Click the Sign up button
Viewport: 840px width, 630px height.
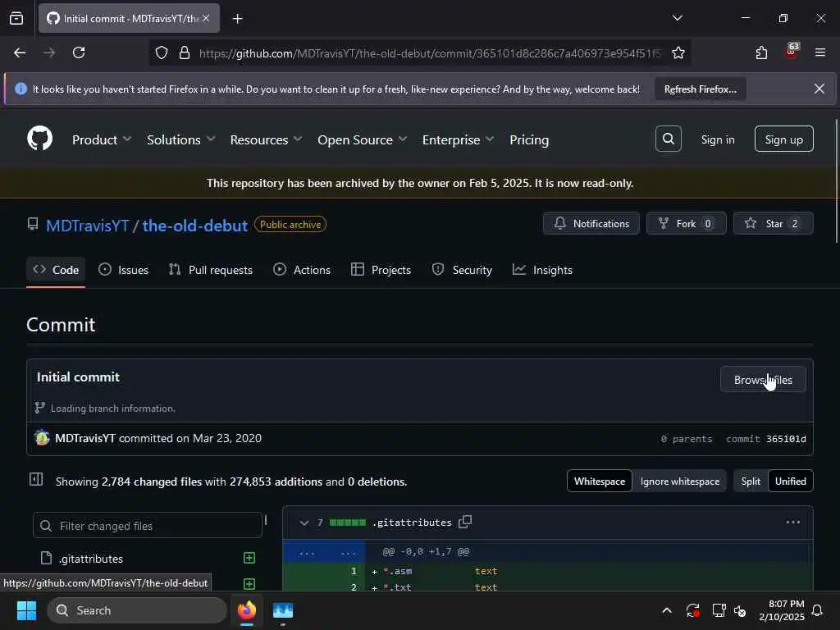pos(783,139)
